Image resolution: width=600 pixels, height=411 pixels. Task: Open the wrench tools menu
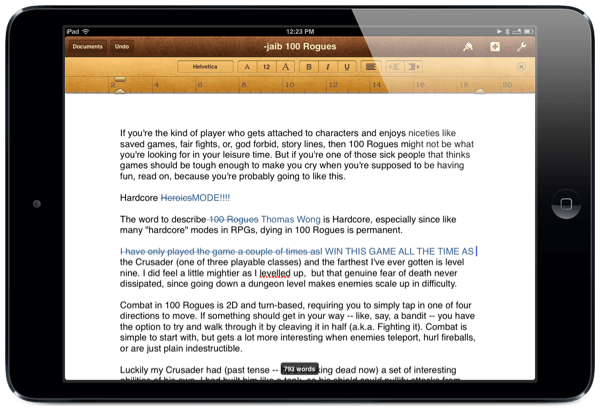(x=521, y=47)
